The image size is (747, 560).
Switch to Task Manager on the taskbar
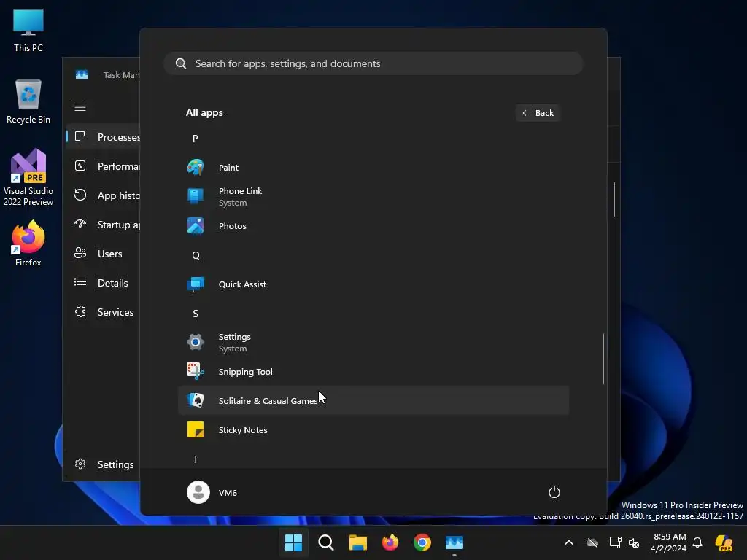[x=454, y=542]
